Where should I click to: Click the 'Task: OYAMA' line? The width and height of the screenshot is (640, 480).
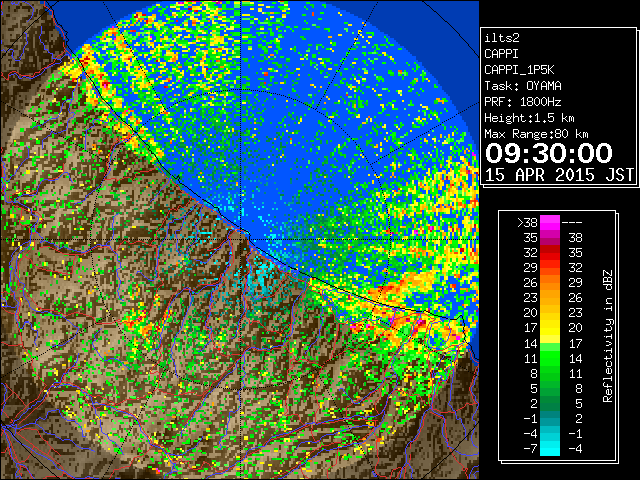click(x=523, y=86)
